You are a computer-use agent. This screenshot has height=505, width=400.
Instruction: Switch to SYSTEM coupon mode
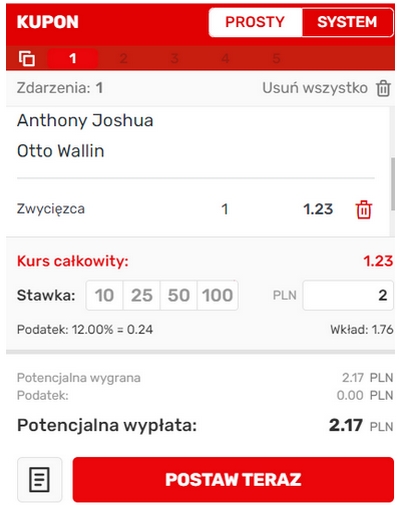pos(347,22)
